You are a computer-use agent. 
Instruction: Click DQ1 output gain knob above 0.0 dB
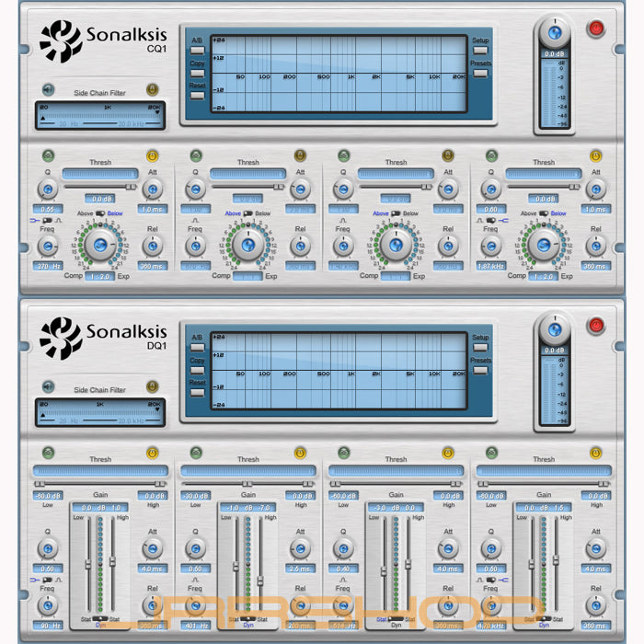(x=555, y=329)
